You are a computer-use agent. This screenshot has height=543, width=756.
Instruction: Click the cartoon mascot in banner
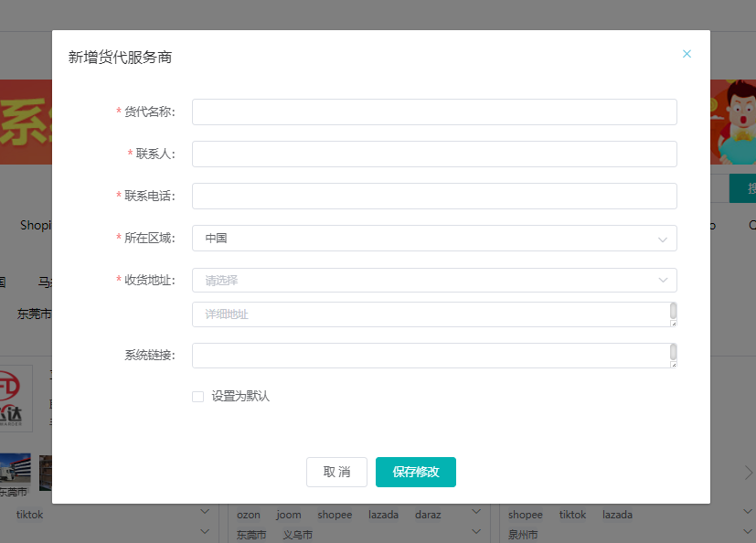pyautogui.click(x=739, y=119)
